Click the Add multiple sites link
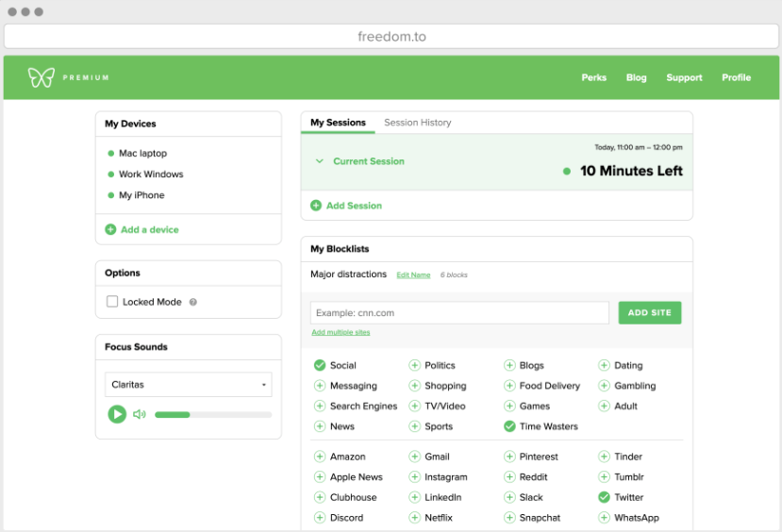782x532 pixels. pos(341,332)
